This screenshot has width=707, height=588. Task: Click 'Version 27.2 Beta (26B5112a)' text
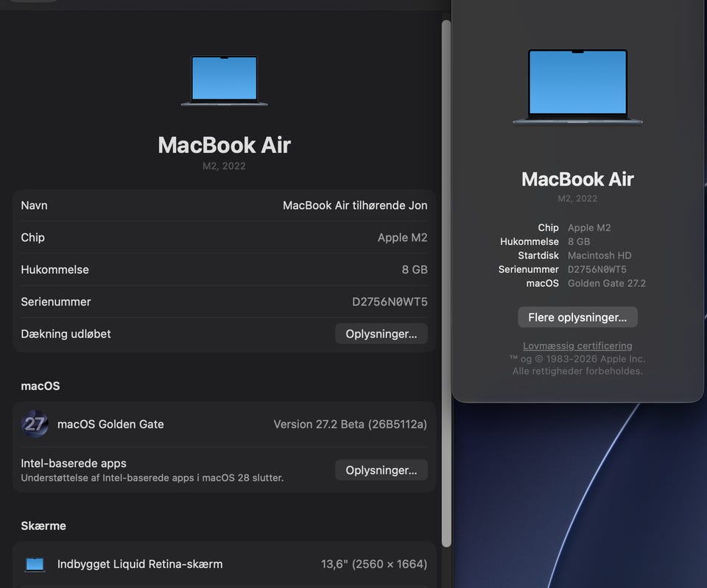(x=350, y=425)
